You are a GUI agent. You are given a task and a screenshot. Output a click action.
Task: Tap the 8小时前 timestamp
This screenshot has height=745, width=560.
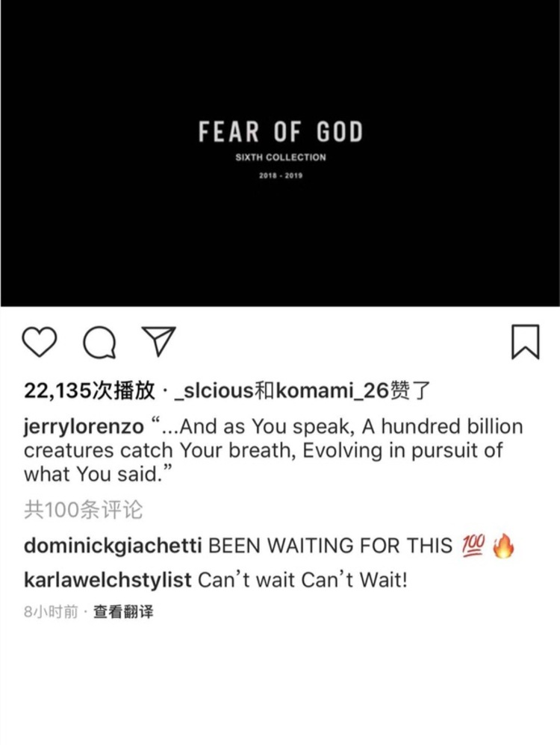point(50,612)
